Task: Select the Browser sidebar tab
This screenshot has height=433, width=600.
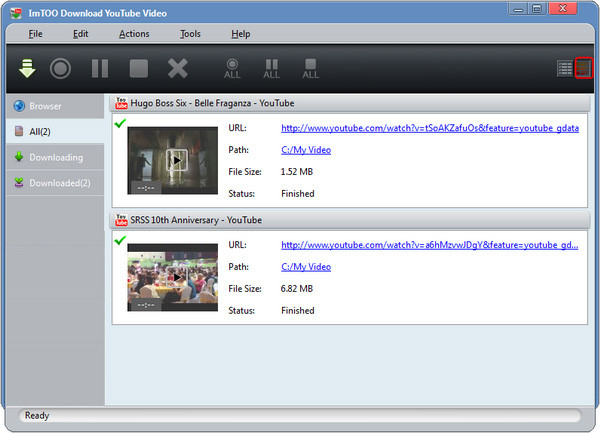Action: (x=55, y=106)
